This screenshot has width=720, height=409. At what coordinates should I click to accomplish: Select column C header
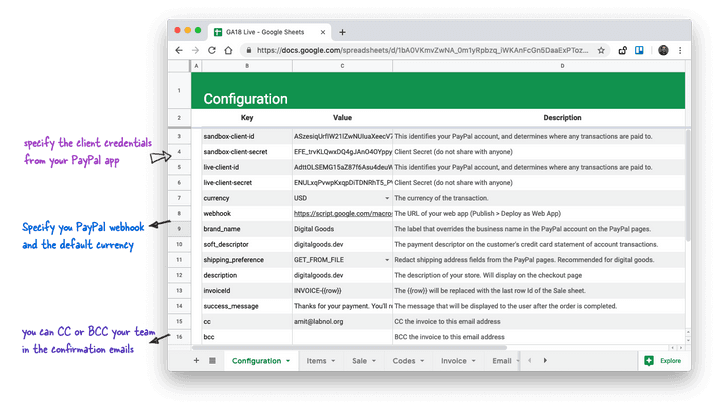point(342,66)
